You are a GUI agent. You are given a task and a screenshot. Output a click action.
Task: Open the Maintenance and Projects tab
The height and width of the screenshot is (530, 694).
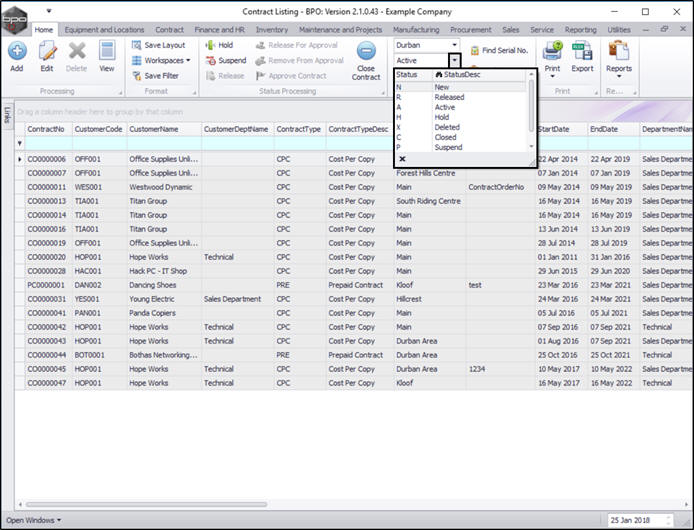(x=340, y=30)
